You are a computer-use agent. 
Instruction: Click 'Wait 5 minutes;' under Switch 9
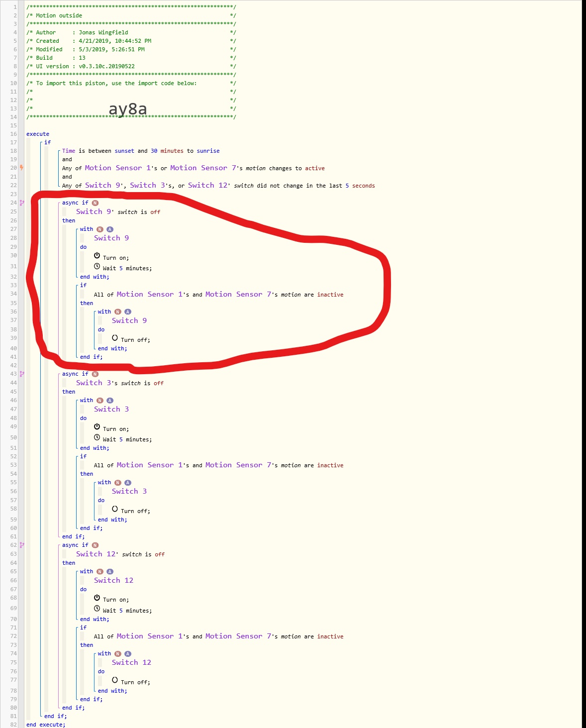127,268
